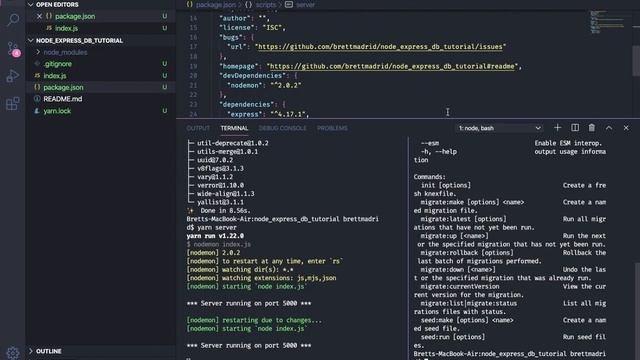Screen dimensions: 640x360
Task: Switch to the OUTPUT tab
Action: coord(198,128)
